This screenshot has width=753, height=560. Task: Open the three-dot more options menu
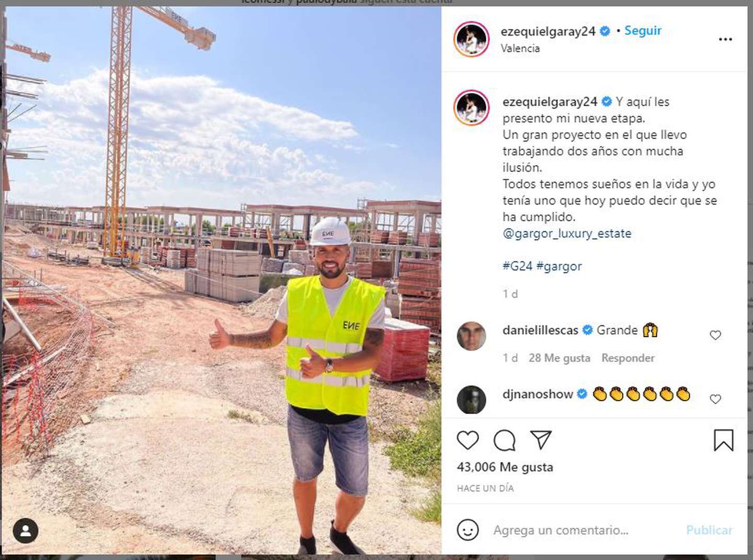click(725, 39)
